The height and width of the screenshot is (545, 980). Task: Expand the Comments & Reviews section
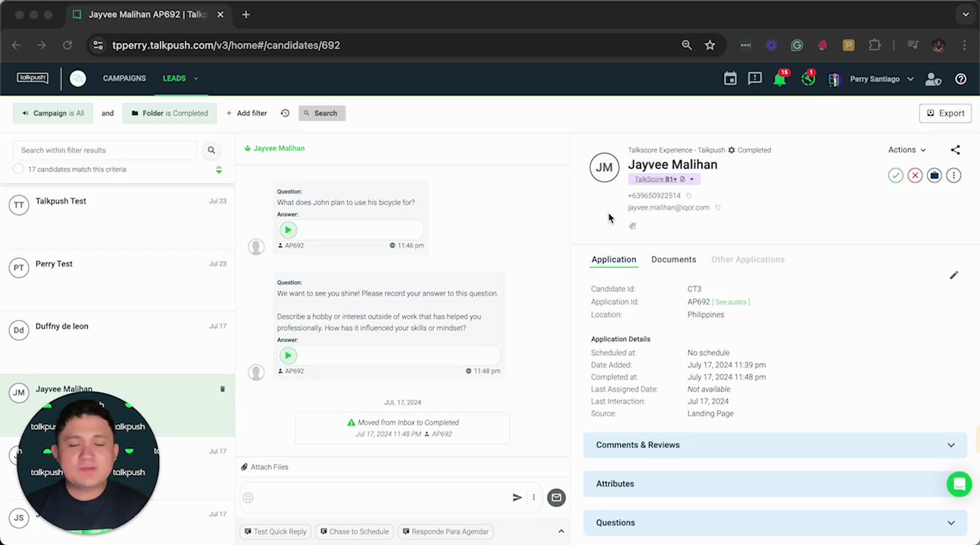coord(775,445)
